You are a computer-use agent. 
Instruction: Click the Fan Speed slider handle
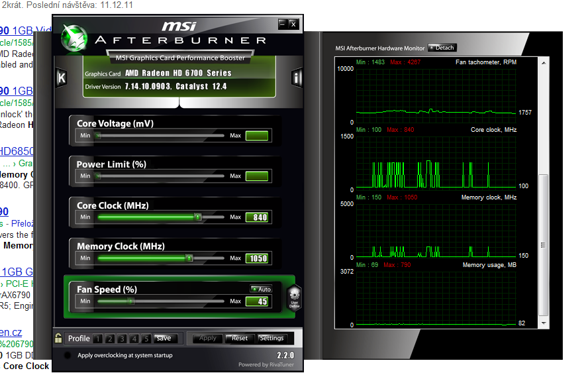point(130,301)
